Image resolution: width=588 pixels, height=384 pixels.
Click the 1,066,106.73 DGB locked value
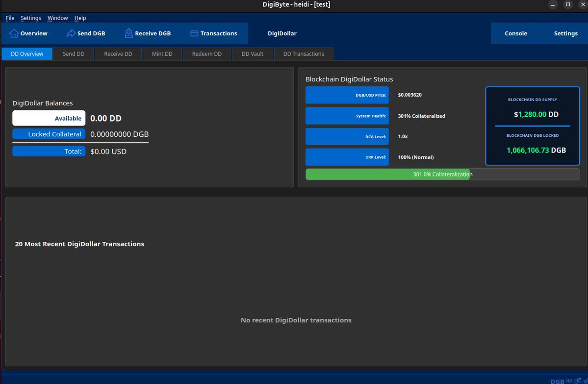coord(536,151)
